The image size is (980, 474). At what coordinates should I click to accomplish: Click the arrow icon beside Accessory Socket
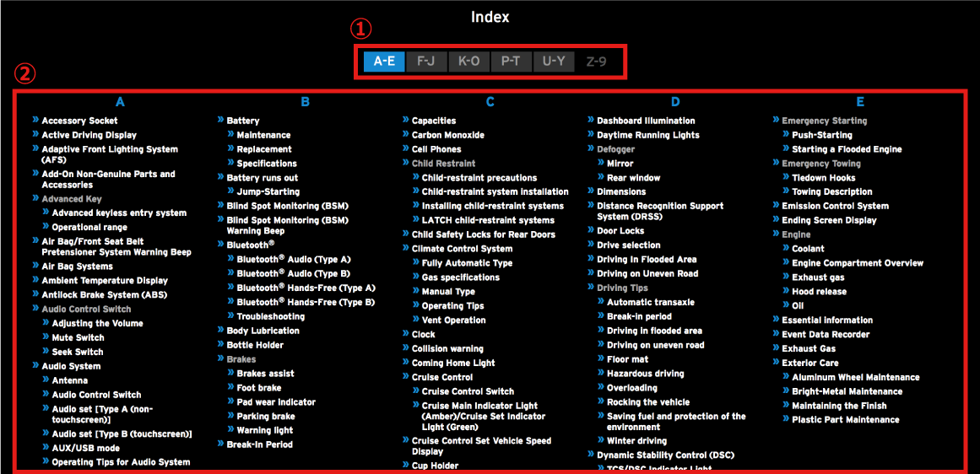tap(35, 121)
